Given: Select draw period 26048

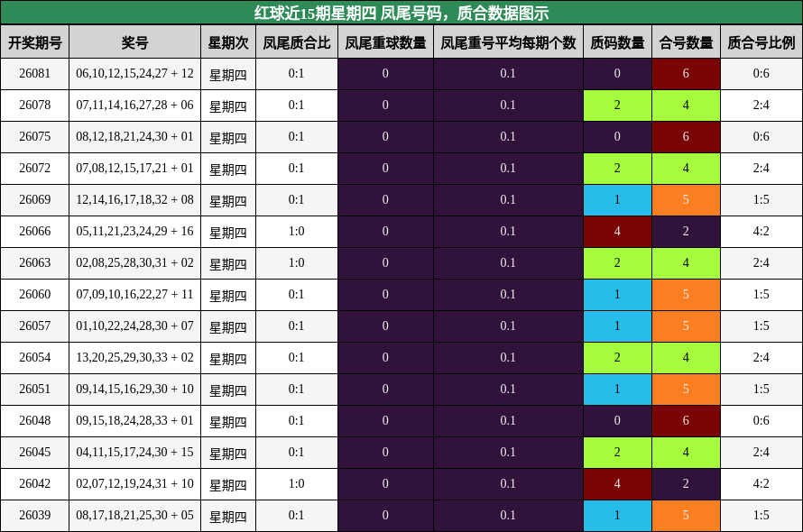Looking at the screenshot, I should click(x=35, y=421).
